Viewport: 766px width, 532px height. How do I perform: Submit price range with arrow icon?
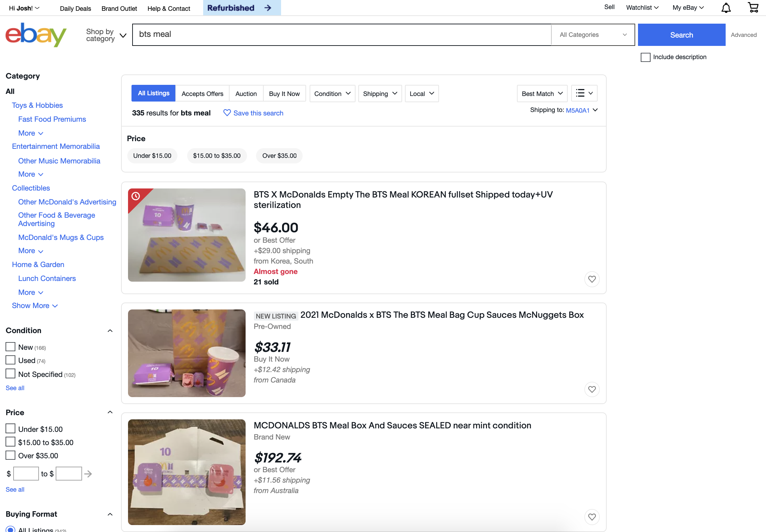[x=88, y=474]
